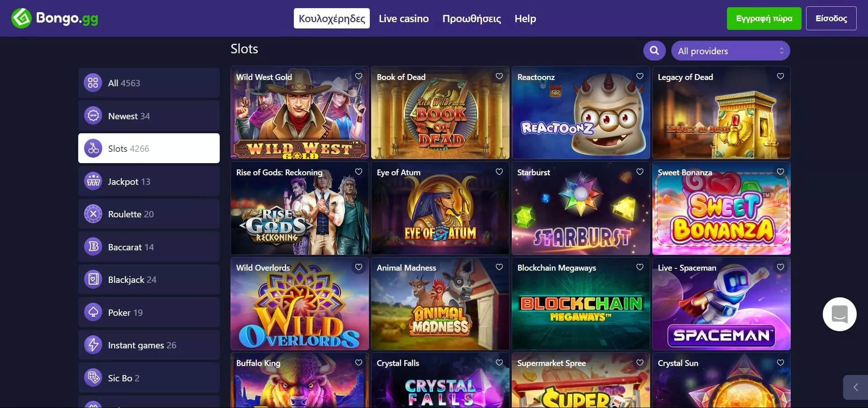The width and height of the screenshot is (868, 408).
Task: Click the Bongo.gg logo
Action: pos(55,19)
